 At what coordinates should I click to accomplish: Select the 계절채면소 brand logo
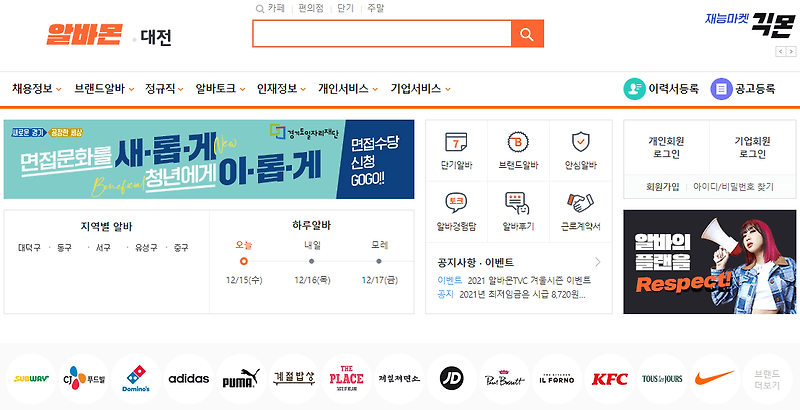399,379
